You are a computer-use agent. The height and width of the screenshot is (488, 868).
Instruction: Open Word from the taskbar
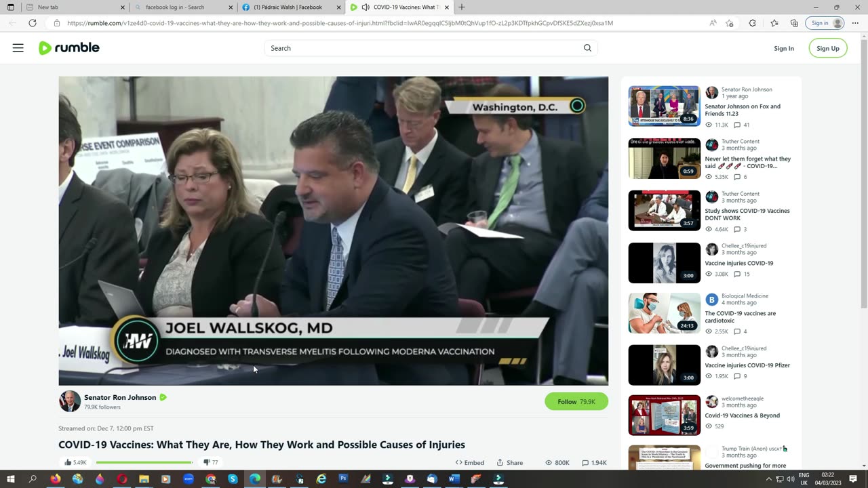coord(454,479)
